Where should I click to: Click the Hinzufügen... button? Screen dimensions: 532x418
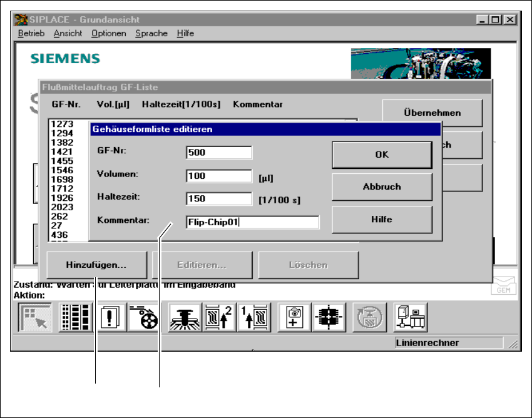tap(96, 265)
